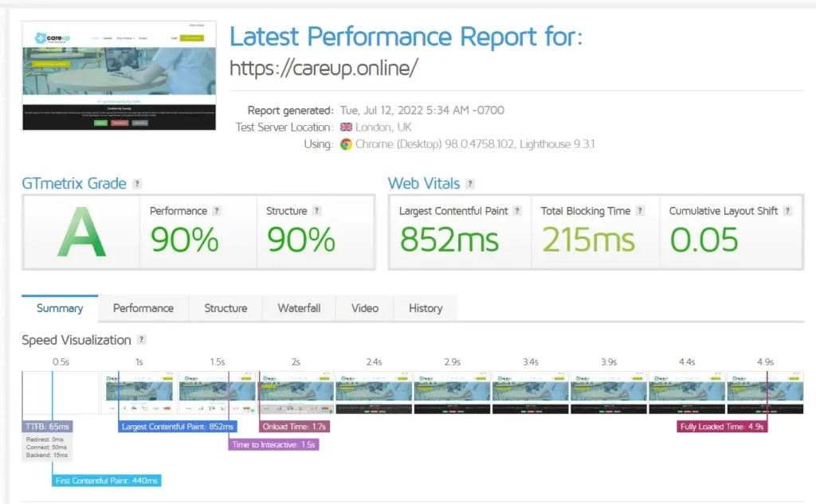816x504 pixels.
Task: Switch to the Waterfall tab
Action: (299, 308)
